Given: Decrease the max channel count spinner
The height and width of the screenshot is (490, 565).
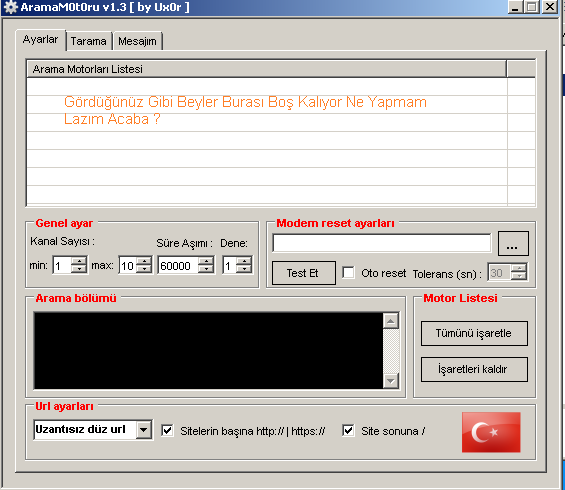Looking at the screenshot, I should (144, 269).
